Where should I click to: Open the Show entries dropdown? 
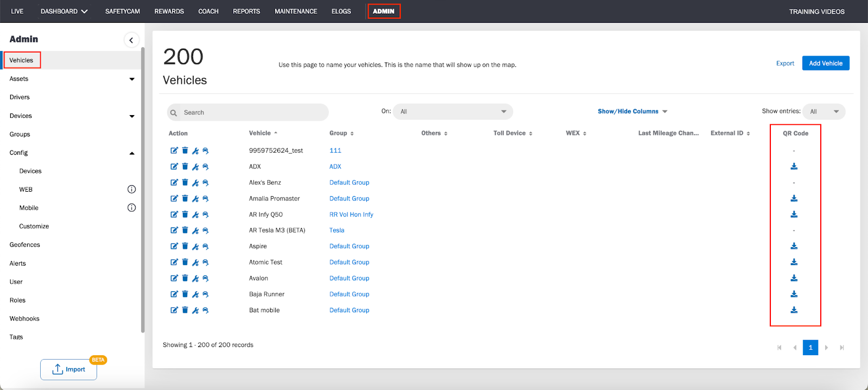click(824, 111)
